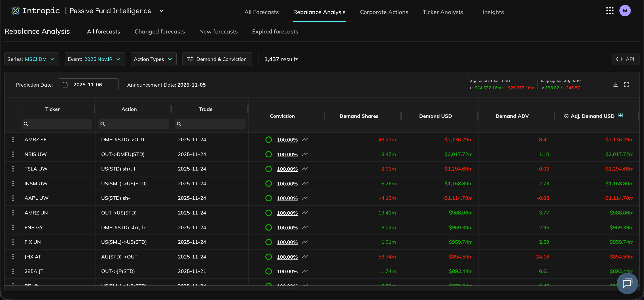
Task: Click calendar icon in Prediction Date field
Action: click(x=65, y=85)
